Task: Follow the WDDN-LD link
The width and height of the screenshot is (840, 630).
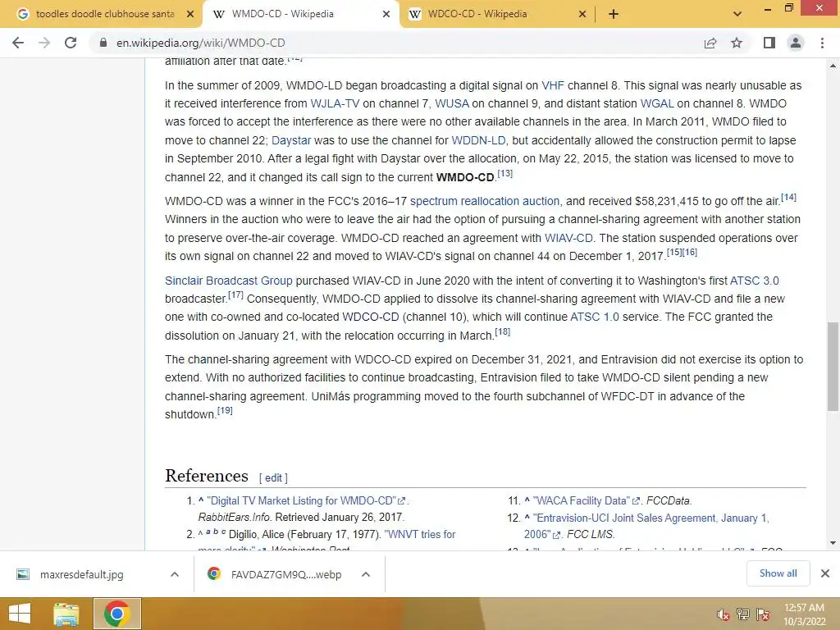Action: [478, 140]
